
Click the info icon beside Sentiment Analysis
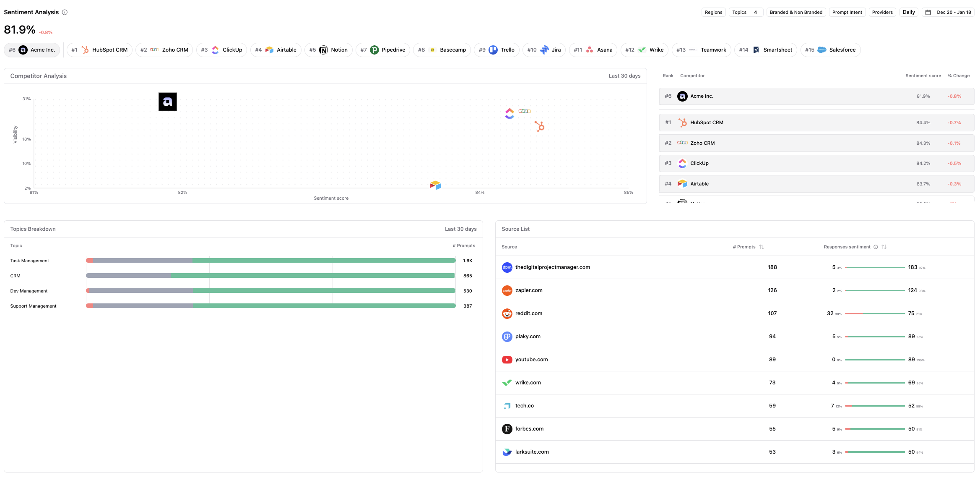[65, 12]
